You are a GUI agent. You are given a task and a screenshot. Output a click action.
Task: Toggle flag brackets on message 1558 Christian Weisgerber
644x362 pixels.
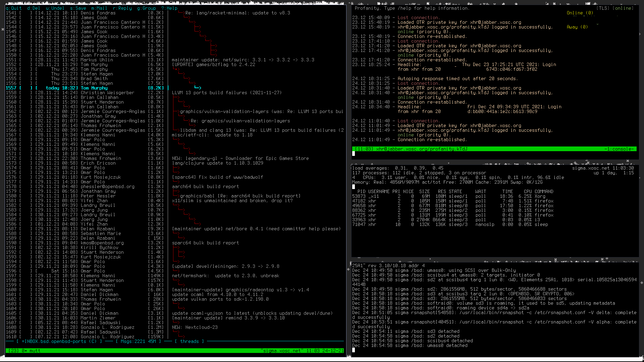26,93
